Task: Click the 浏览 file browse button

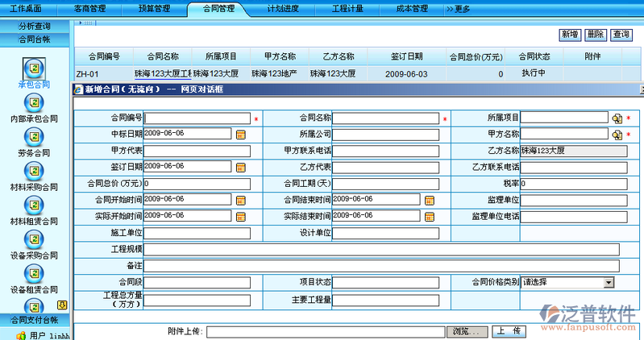Action: (x=467, y=331)
